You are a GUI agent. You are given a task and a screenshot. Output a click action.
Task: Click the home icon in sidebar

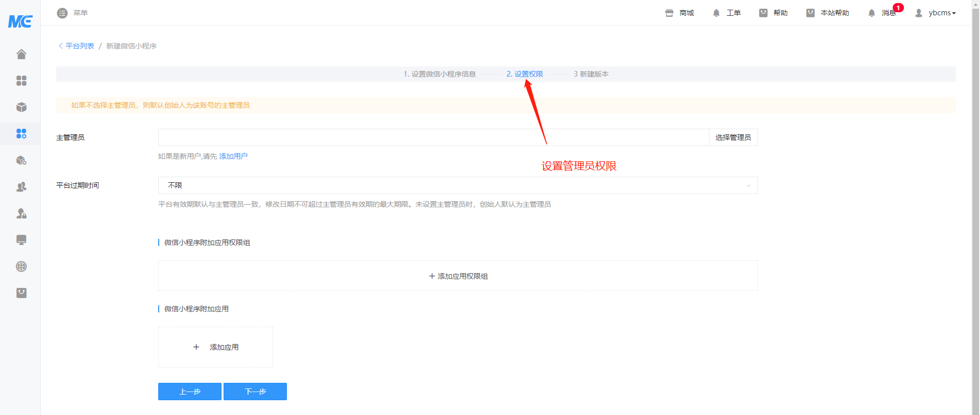click(21, 54)
